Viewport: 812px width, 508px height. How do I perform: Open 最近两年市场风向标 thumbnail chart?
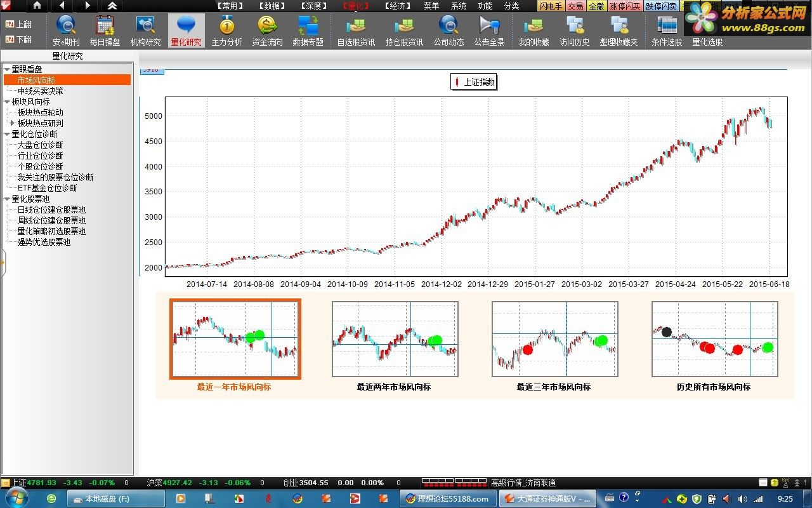pyautogui.click(x=395, y=339)
